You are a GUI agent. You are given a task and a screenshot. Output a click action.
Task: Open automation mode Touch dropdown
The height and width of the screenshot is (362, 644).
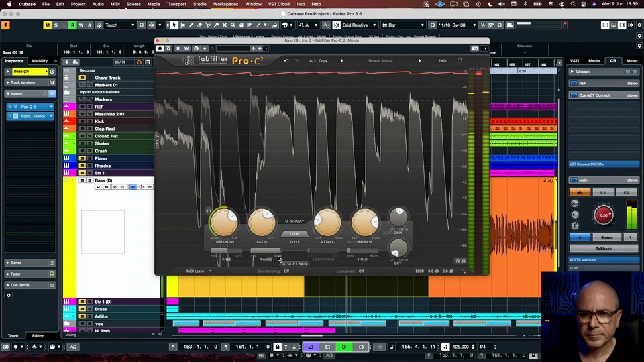pos(119,25)
